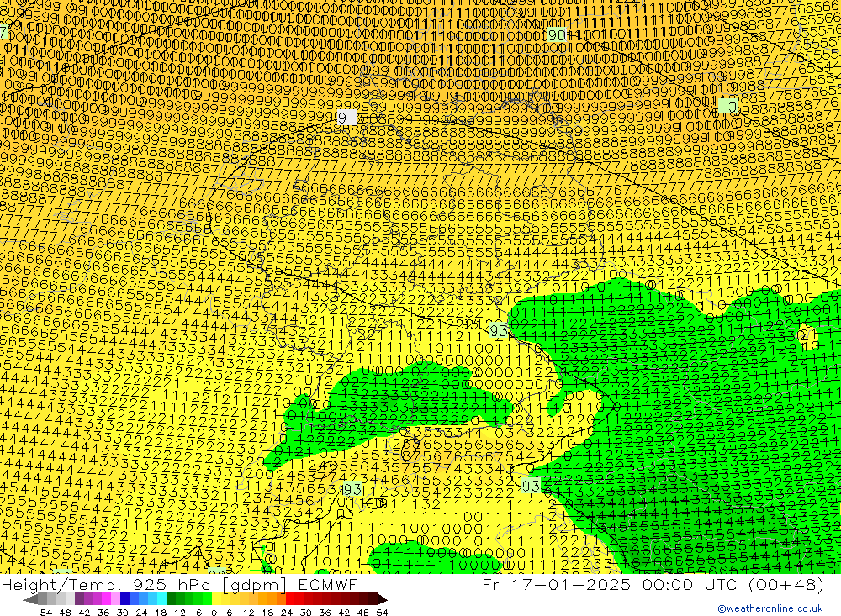Click the cyan swatch in the legend
The width and height of the screenshot is (841, 616).
tap(161, 600)
